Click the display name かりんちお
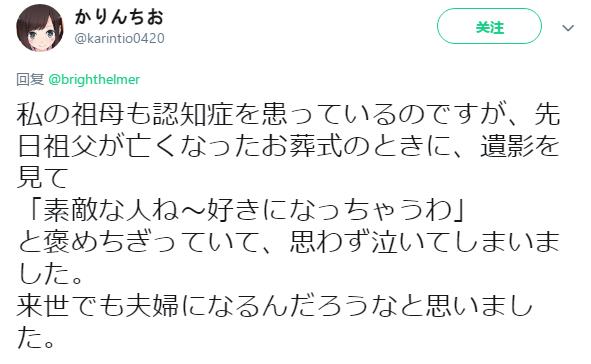The width and height of the screenshot is (591, 364). (119, 17)
